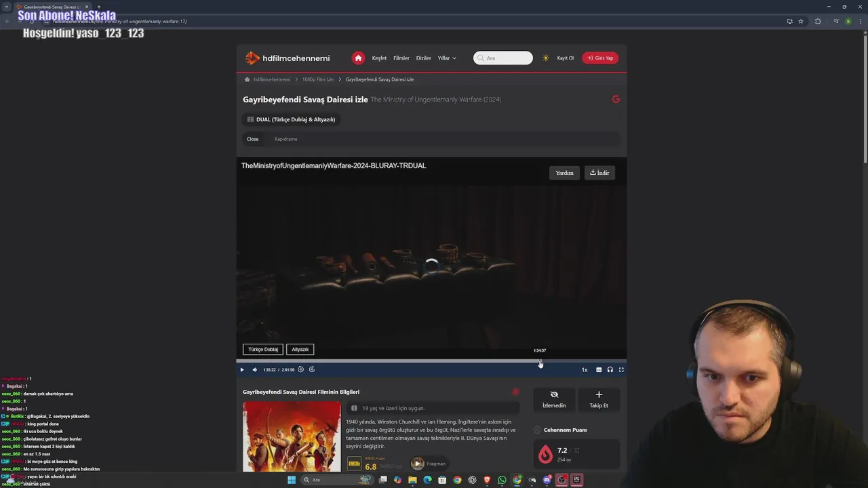The height and width of the screenshot is (488, 868).
Task: Click the movie poster thumbnail
Action: 292,436
